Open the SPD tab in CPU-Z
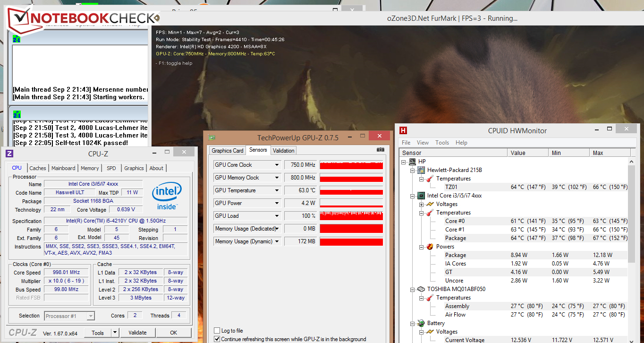This screenshot has height=343, width=644. [111, 168]
